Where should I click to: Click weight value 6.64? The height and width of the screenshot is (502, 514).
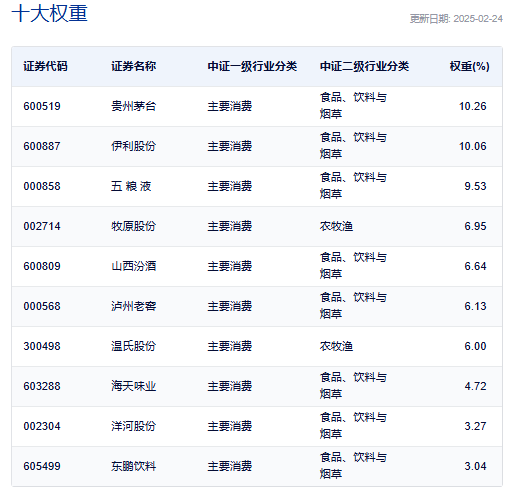[x=475, y=266]
